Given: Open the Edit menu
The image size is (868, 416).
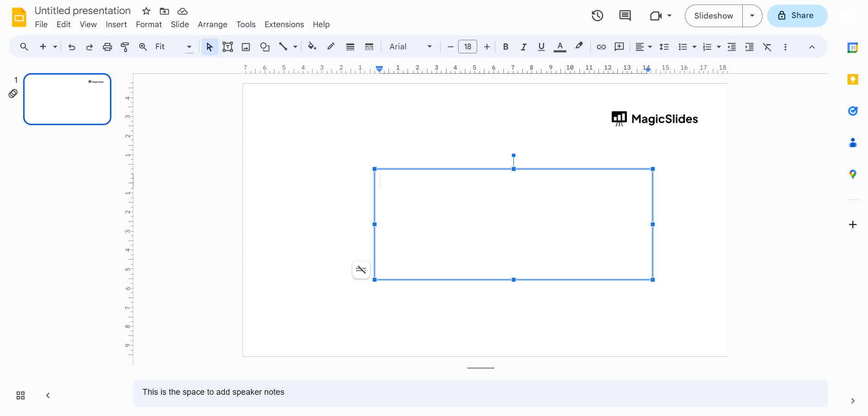Looking at the screenshot, I should click(63, 24).
